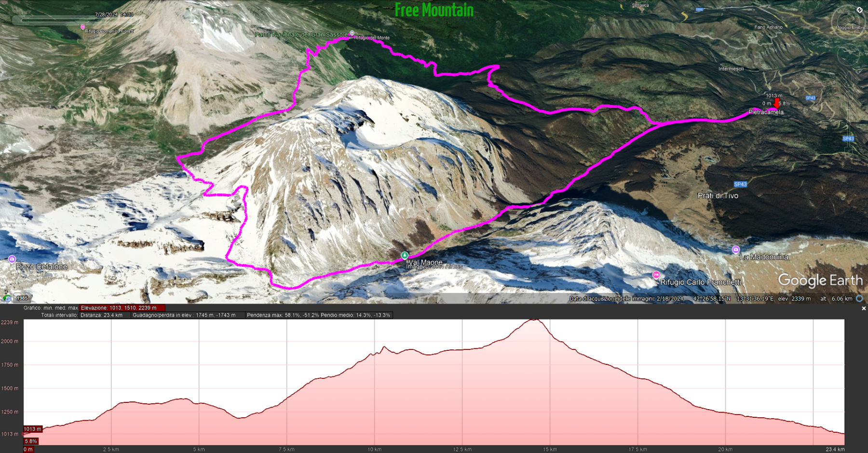Screen dimensions: 868x453
Task: Click the compass north N indicator
Action: 859,10
